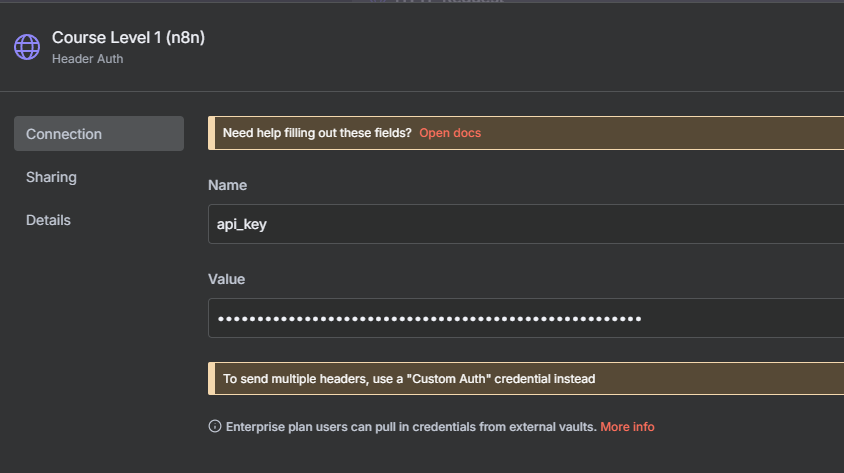Screen dimensions: 844x473
Task: Open docs link in help banner
Action: [x=450, y=133]
